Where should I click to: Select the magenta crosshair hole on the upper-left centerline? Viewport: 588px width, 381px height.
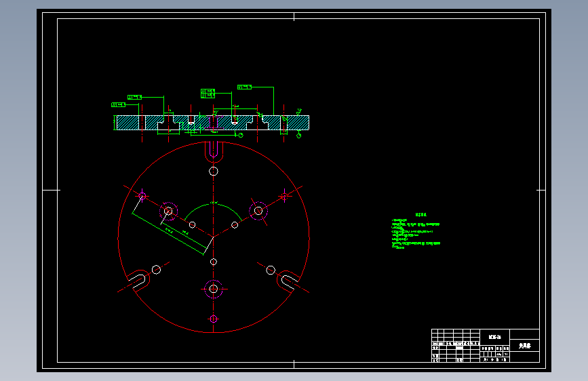tap(142, 196)
